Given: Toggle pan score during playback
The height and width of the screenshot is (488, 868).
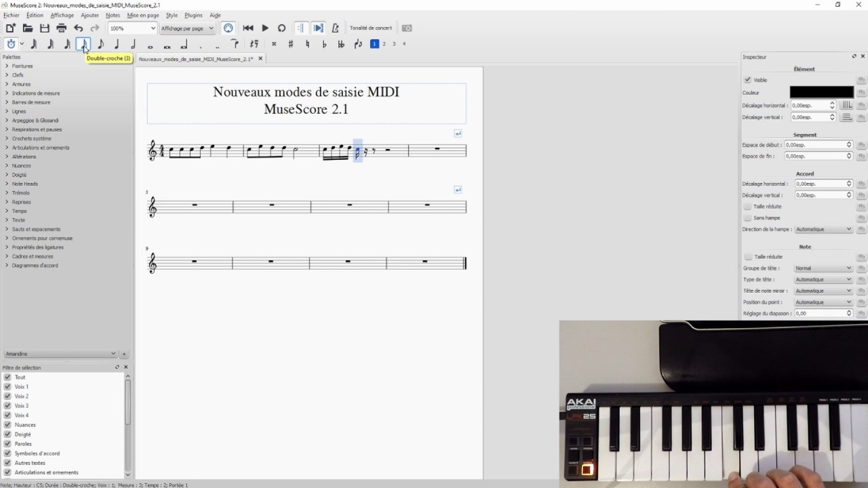Looking at the screenshot, I should 318,28.
